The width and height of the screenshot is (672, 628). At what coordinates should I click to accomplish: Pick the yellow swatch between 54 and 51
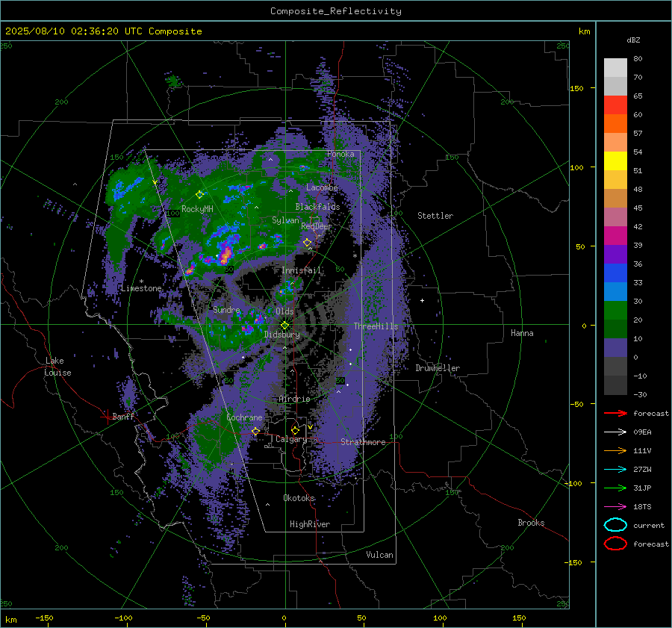615,161
